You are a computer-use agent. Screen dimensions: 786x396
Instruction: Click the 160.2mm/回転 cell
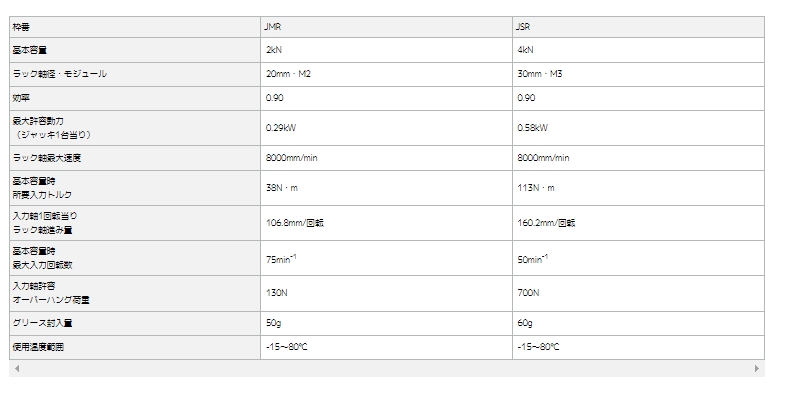tap(638, 223)
